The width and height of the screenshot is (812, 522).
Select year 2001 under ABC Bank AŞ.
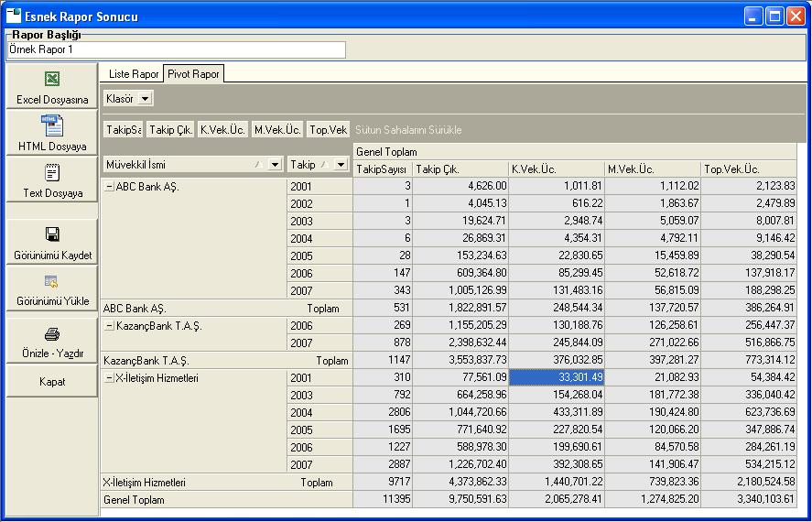point(319,187)
